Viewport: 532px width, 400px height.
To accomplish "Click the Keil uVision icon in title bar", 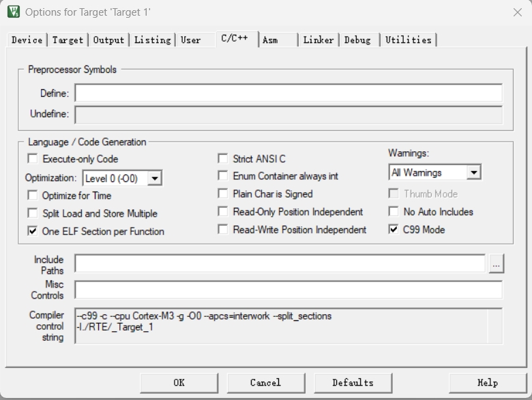I will click(14, 12).
